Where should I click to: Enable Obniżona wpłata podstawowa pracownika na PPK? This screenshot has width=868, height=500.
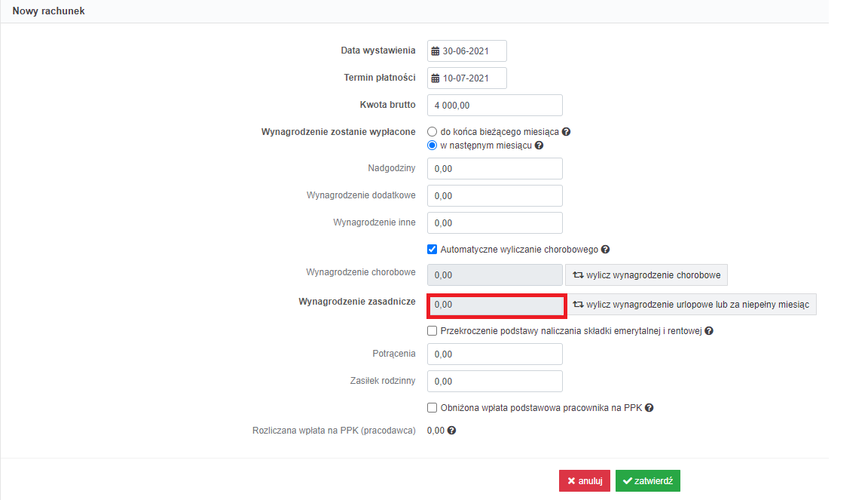point(432,408)
